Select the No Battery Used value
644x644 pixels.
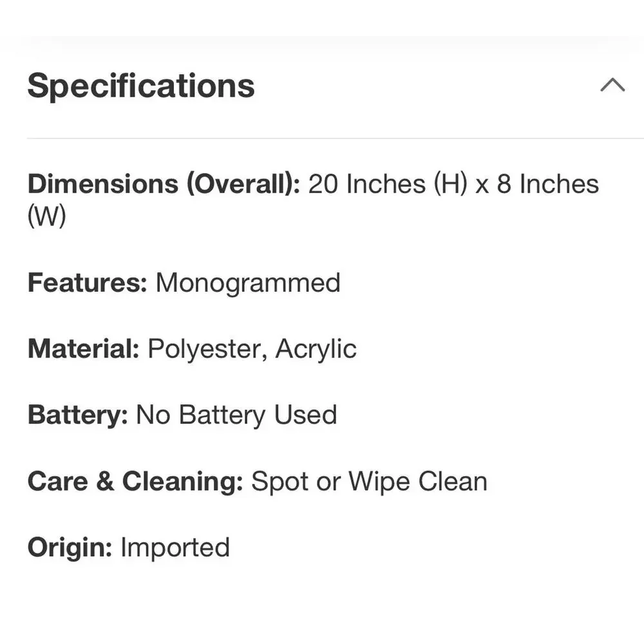236,415
